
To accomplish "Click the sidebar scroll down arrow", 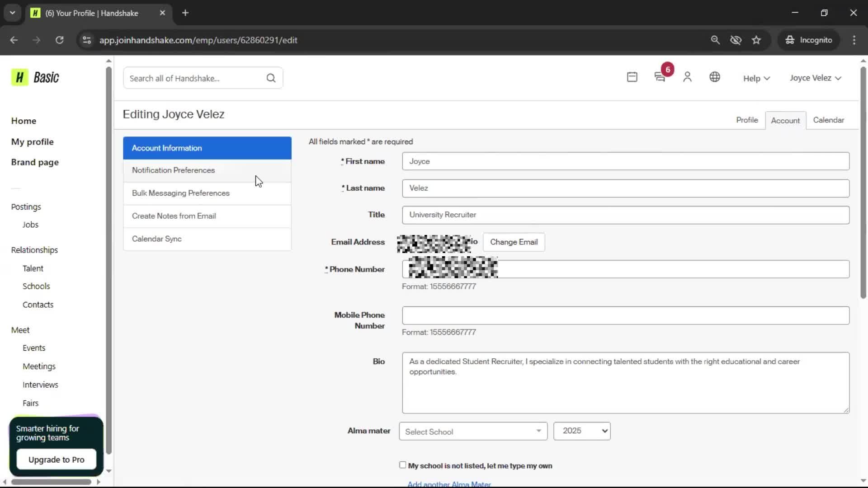I will (108, 471).
